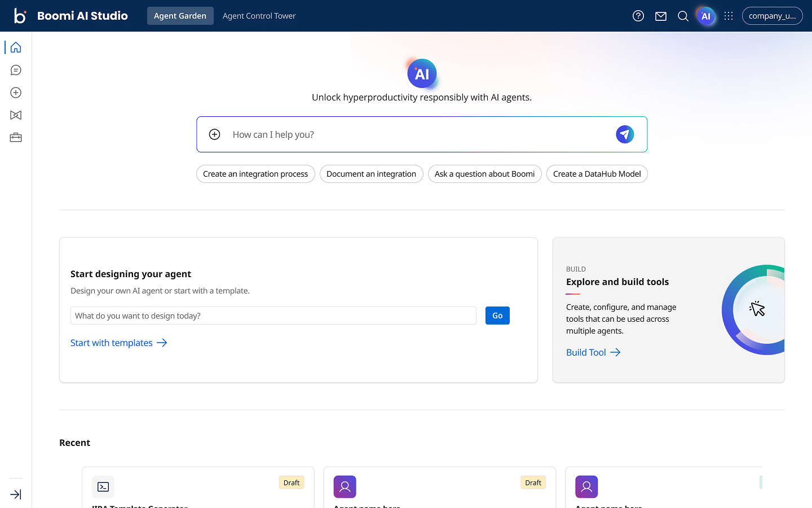
Task: Focus 'What do you want to design today?' field
Action: [x=273, y=316]
